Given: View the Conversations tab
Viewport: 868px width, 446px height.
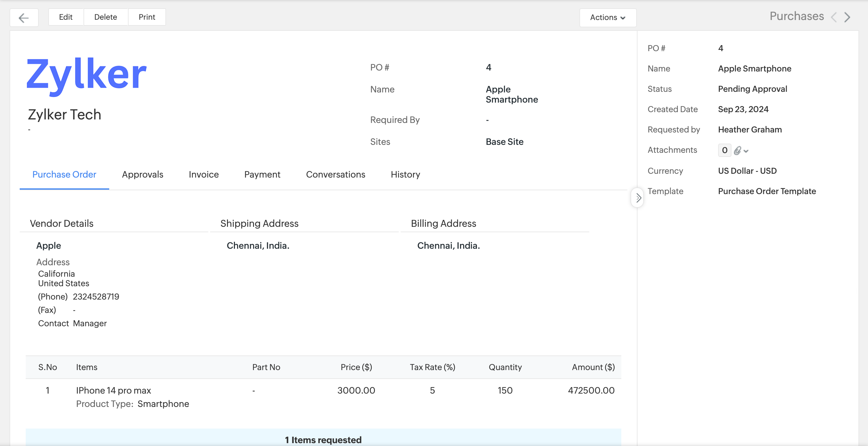Looking at the screenshot, I should 335,174.
